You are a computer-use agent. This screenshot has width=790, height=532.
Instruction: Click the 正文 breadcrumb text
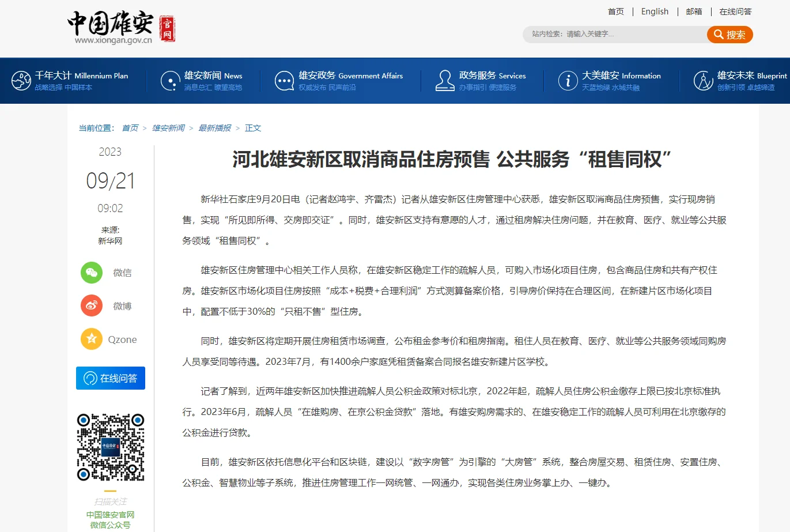point(253,128)
